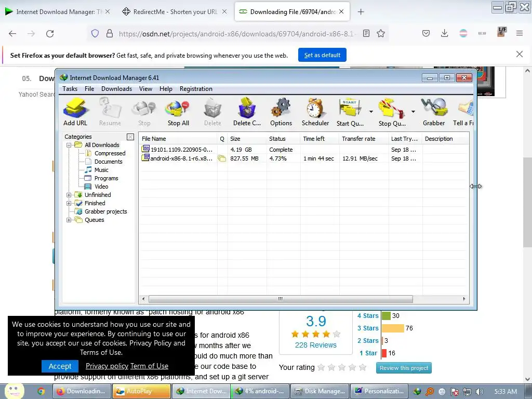This screenshot has width=532, height=399.
Task: Click the 228 Reviews link
Action: [315, 345]
